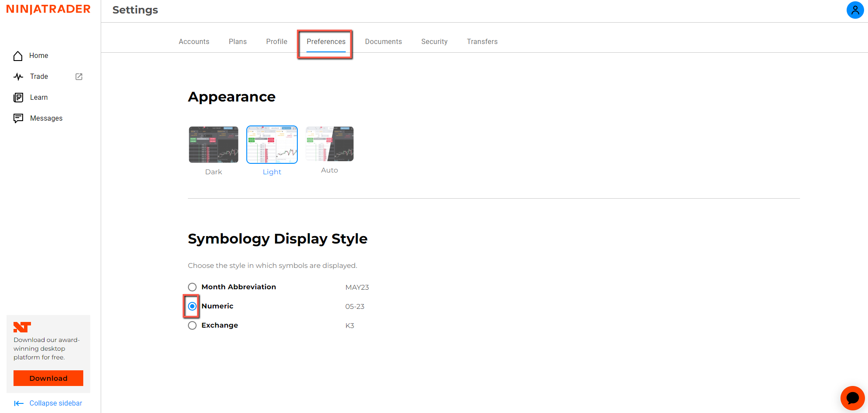Select Month Abbreviation radio button

tap(192, 287)
